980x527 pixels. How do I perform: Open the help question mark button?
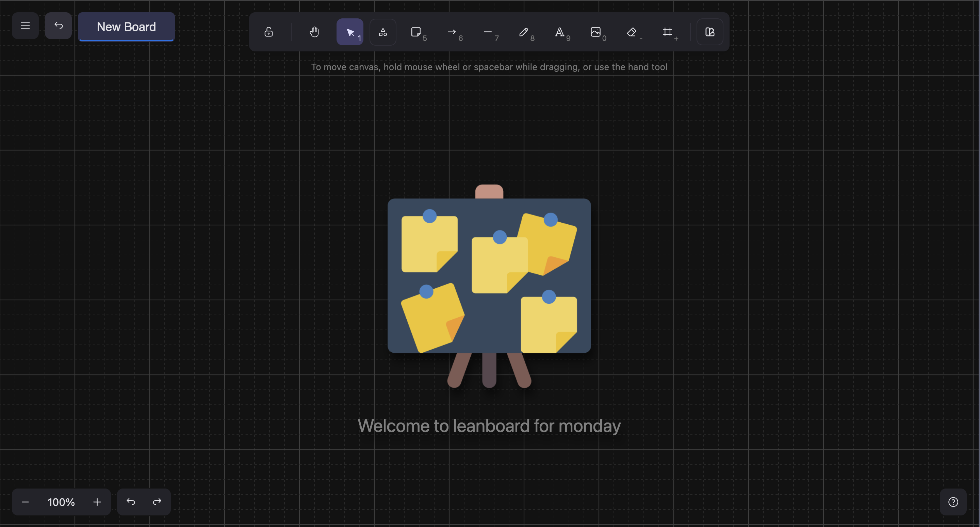click(x=953, y=502)
